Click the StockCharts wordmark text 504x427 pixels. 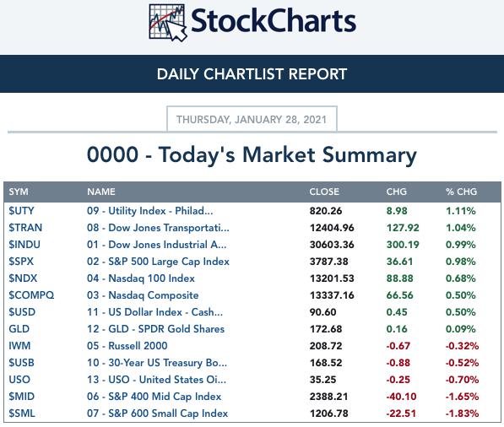click(274, 20)
